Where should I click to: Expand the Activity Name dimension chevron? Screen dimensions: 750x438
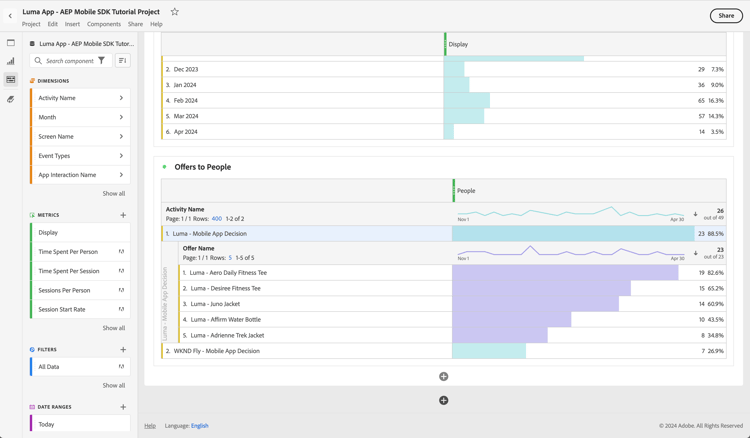click(121, 98)
